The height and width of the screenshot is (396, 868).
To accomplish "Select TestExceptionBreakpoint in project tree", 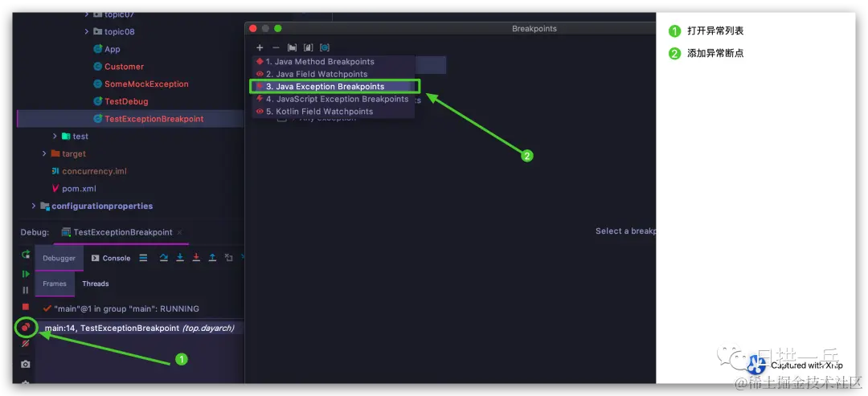I will (x=154, y=119).
